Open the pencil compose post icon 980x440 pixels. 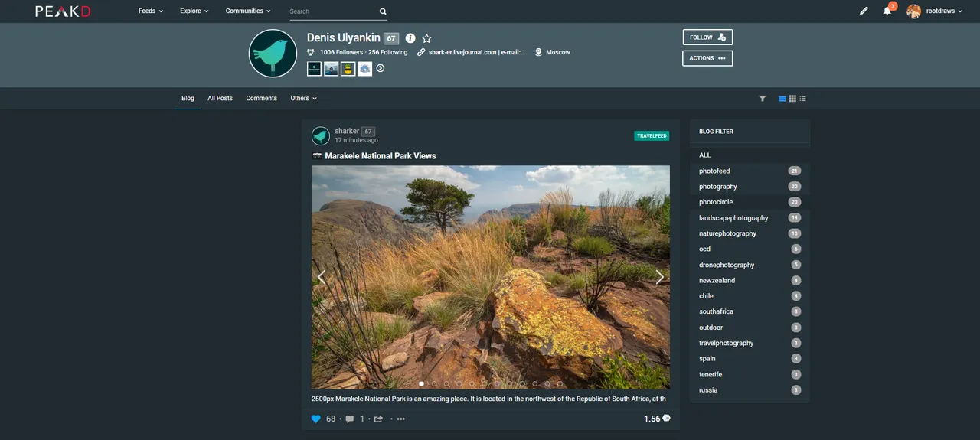864,11
